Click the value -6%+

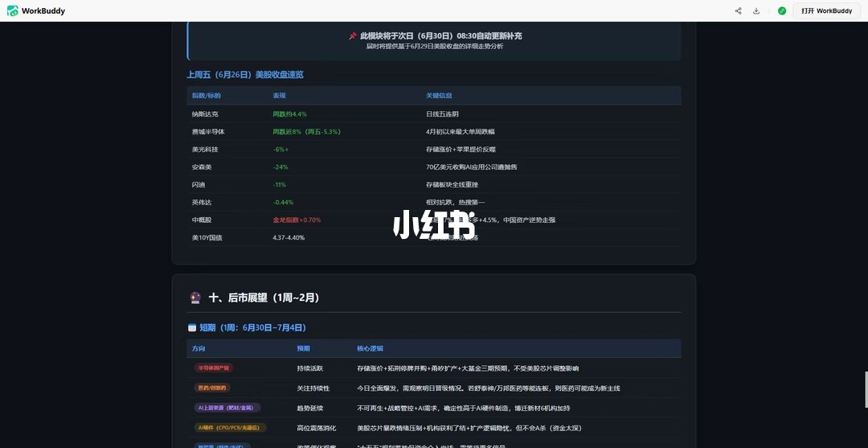[280, 149]
